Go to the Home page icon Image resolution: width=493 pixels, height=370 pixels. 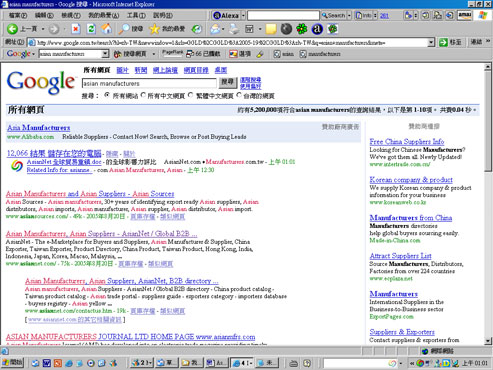[x=107, y=29]
